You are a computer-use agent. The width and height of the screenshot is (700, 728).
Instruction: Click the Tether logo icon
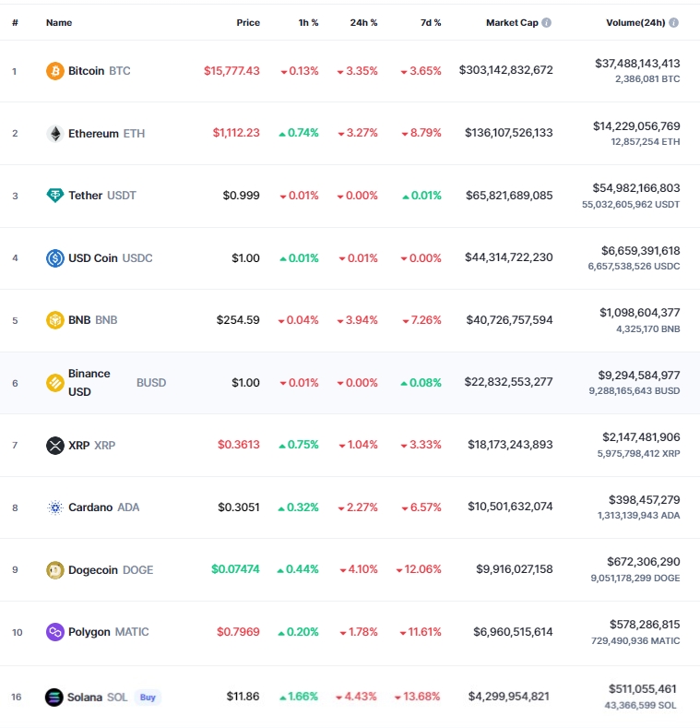(54, 196)
